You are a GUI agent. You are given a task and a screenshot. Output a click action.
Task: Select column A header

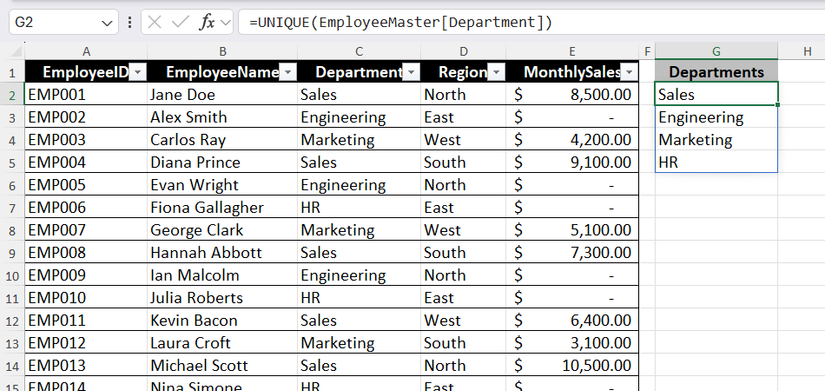click(86, 51)
